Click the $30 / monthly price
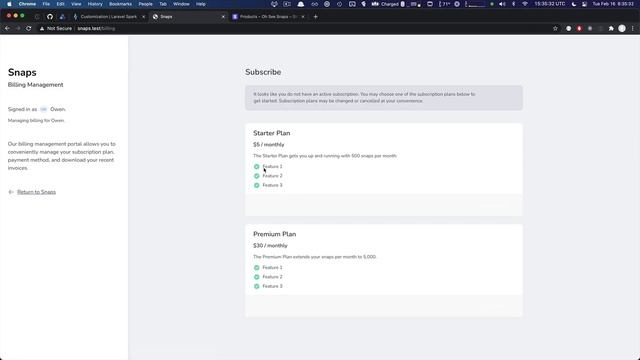640x360 pixels. point(270,246)
